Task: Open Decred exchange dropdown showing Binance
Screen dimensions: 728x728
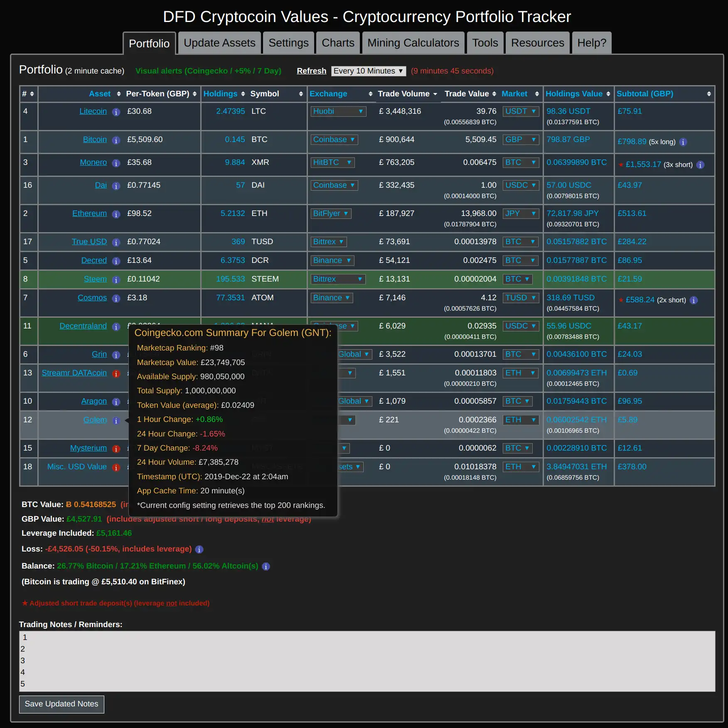Action: point(332,260)
